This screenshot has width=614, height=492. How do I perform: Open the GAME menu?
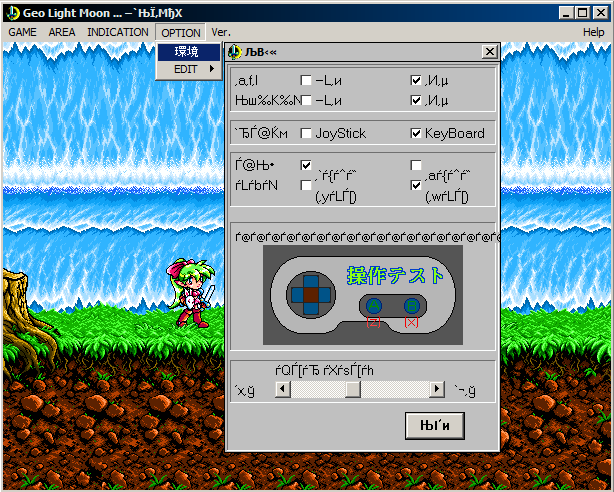[x=22, y=32]
